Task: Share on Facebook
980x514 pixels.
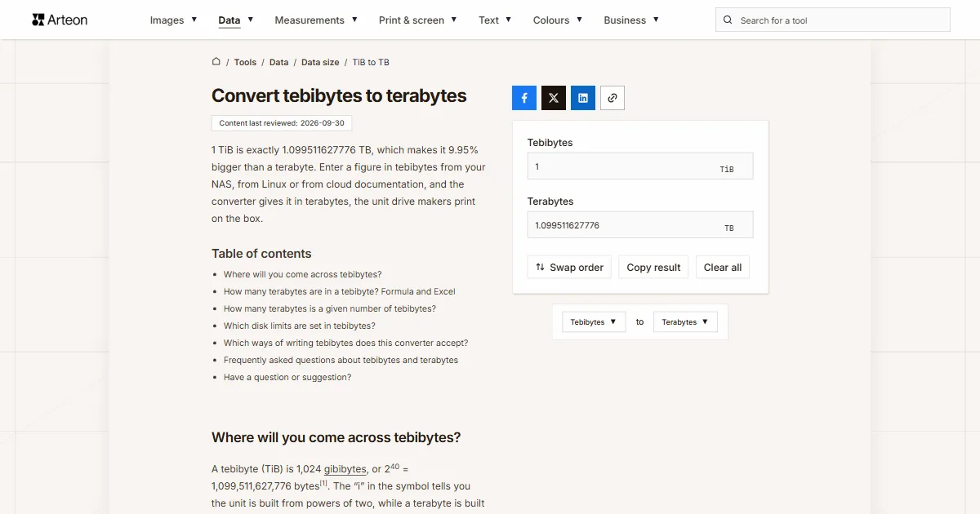Action: (524, 98)
